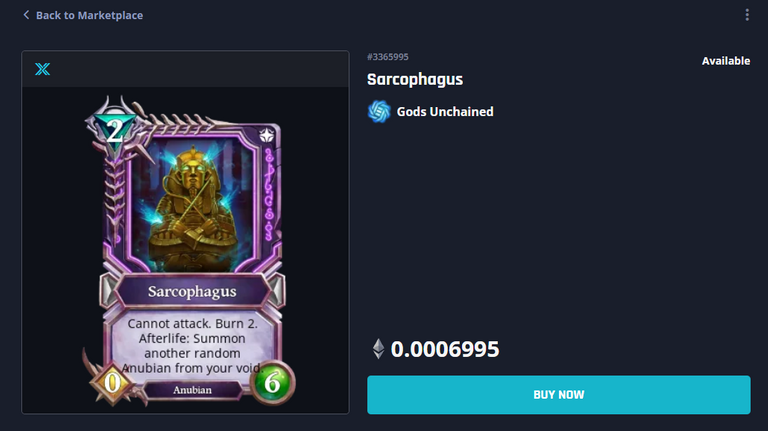Click the Anubian tribe label on card
The height and width of the screenshot is (431, 768).
[192, 390]
